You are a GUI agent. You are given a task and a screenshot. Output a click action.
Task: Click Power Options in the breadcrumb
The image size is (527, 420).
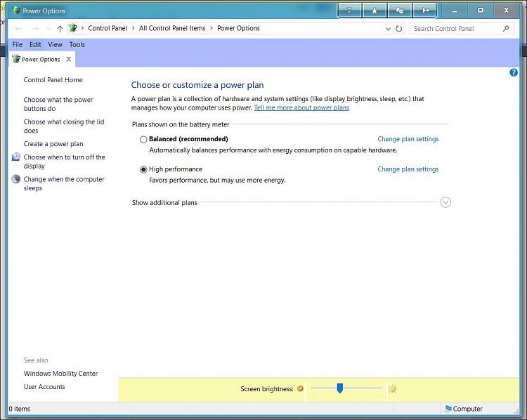(238, 28)
